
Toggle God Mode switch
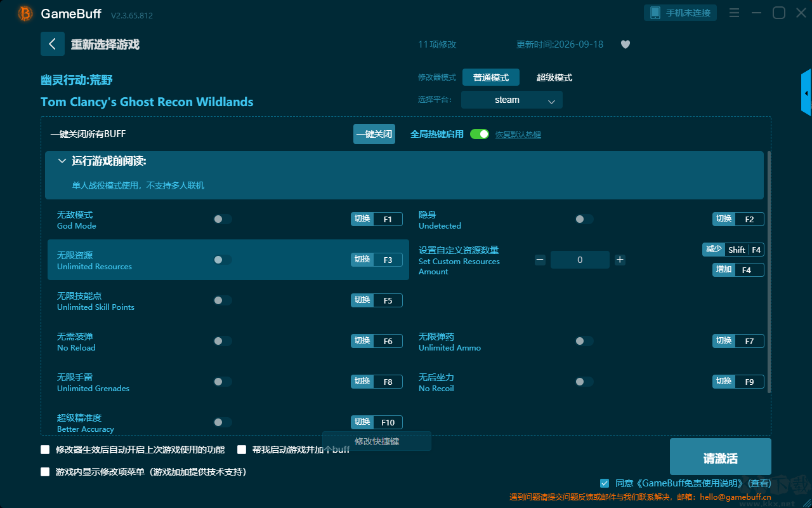point(223,219)
